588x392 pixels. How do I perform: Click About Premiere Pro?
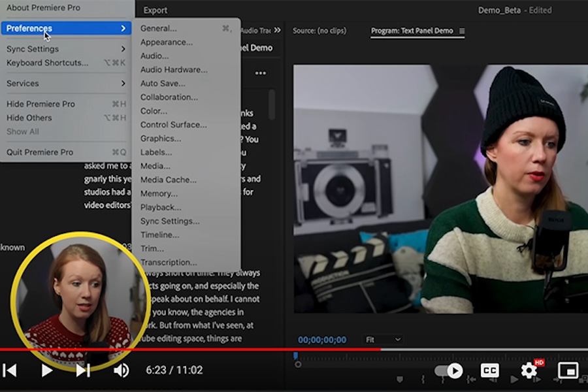pos(44,7)
